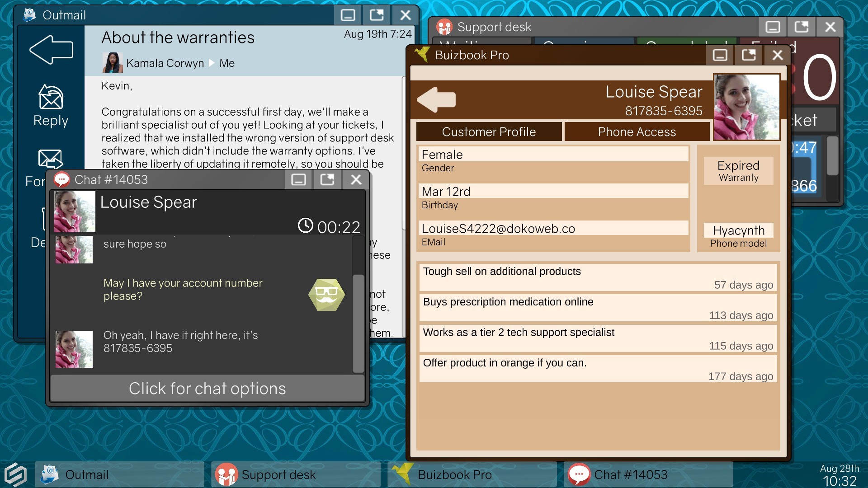Switch to Phone Access tab

tap(637, 131)
